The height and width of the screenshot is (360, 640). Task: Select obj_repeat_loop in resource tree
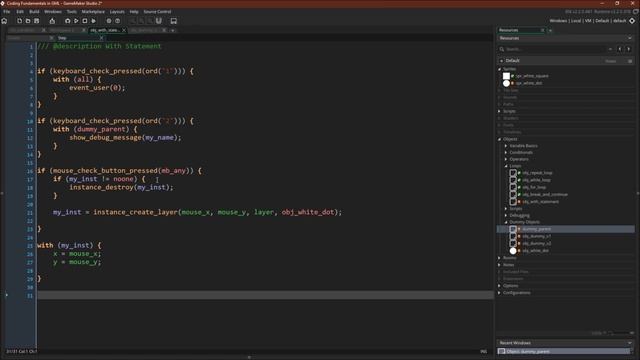click(x=537, y=173)
